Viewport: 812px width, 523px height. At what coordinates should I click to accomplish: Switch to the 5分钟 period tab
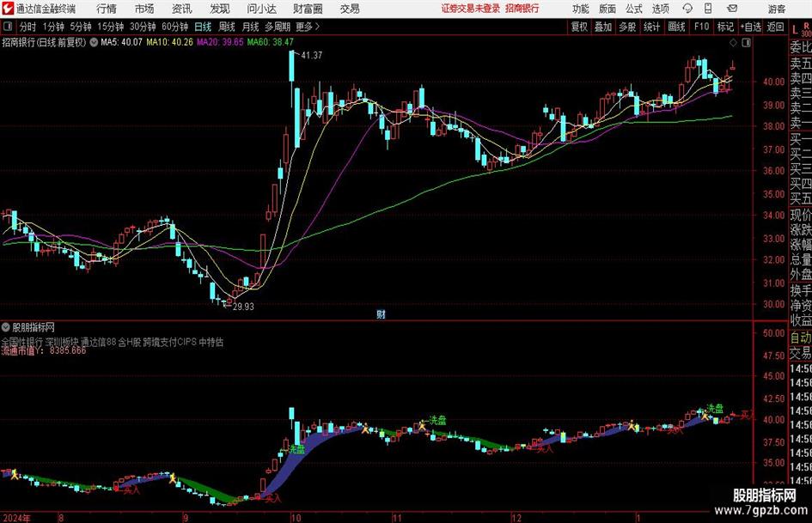[x=81, y=27]
